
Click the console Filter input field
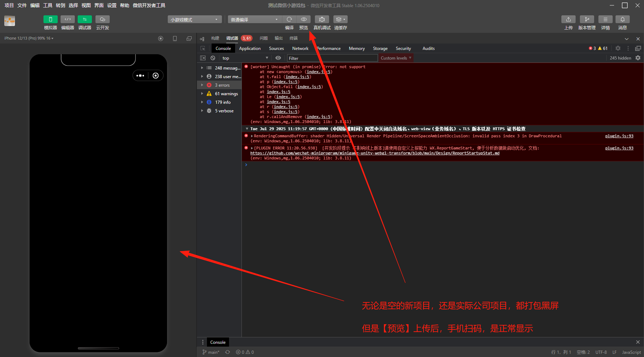coord(332,58)
